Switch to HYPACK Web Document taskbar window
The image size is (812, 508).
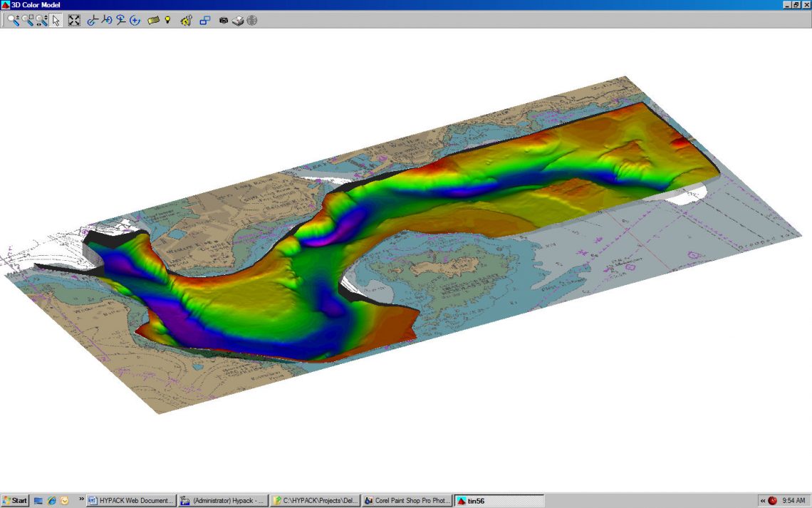tap(130, 501)
